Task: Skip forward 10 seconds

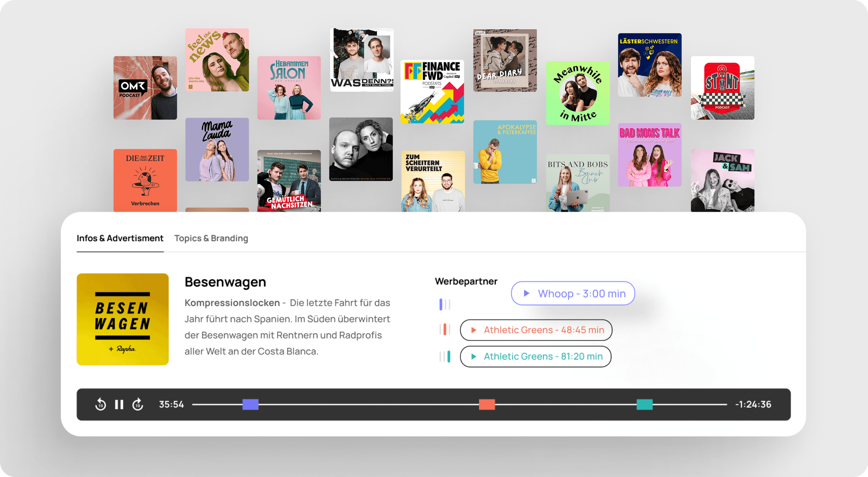Action: click(x=137, y=404)
